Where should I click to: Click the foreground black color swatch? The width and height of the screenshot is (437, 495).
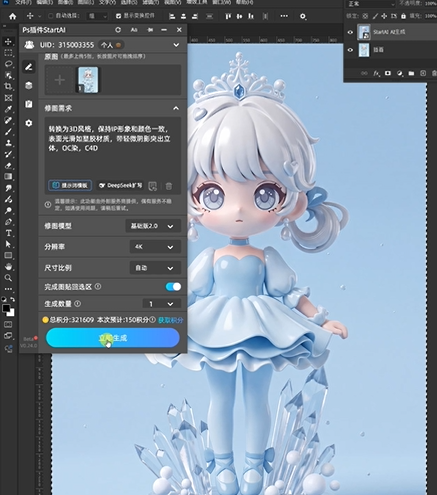[6, 308]
